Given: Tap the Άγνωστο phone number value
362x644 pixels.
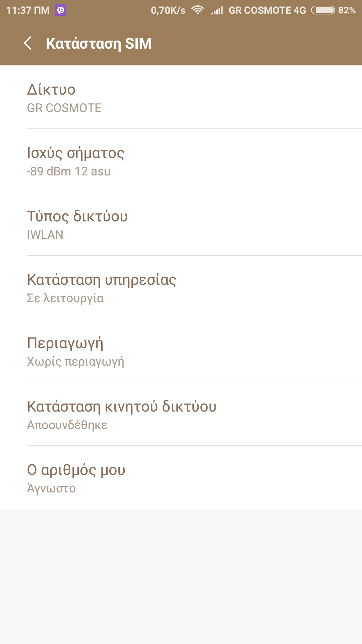Looking at the screenshot, I should [x=51, y=488].
